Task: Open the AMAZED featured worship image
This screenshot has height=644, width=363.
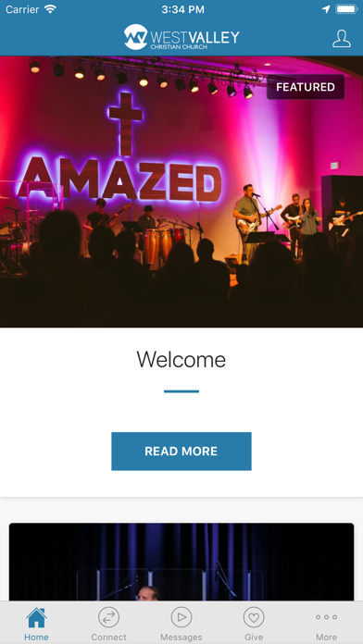Action: [181, 192]
